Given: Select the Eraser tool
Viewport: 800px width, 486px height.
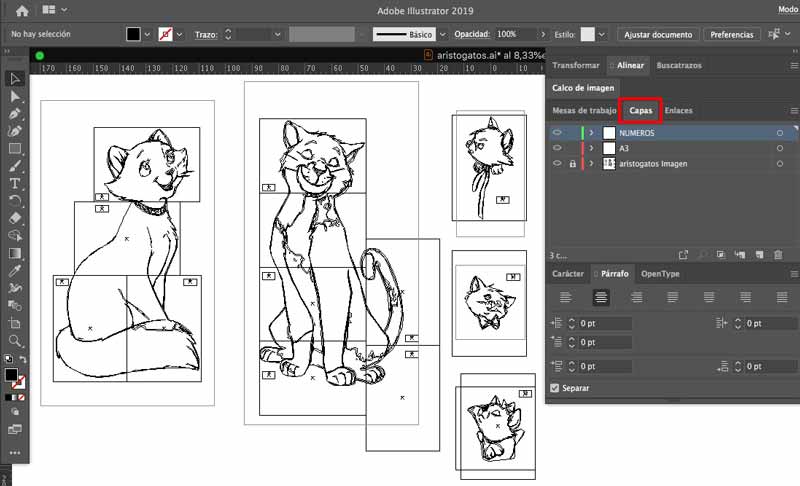Looking at the screenshot, I should click(15, 218).
